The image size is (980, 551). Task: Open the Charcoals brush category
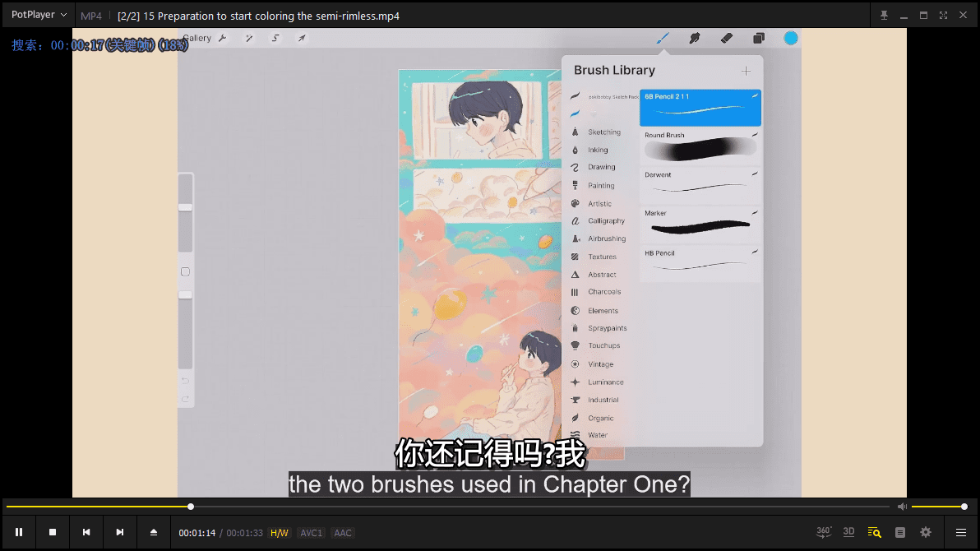click(x=603, y=292)
